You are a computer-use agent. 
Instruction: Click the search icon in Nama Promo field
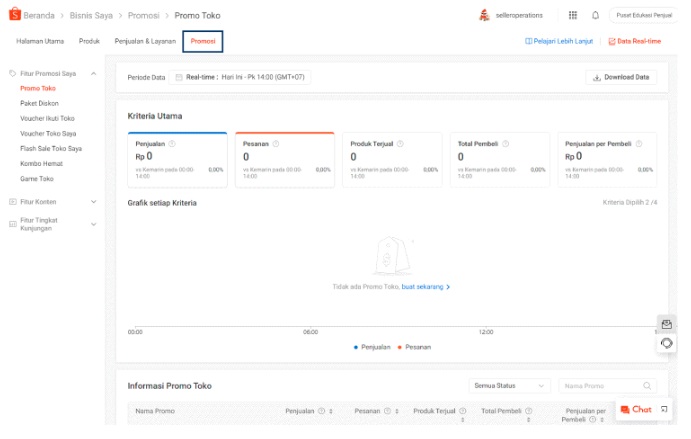coord(647,386)
